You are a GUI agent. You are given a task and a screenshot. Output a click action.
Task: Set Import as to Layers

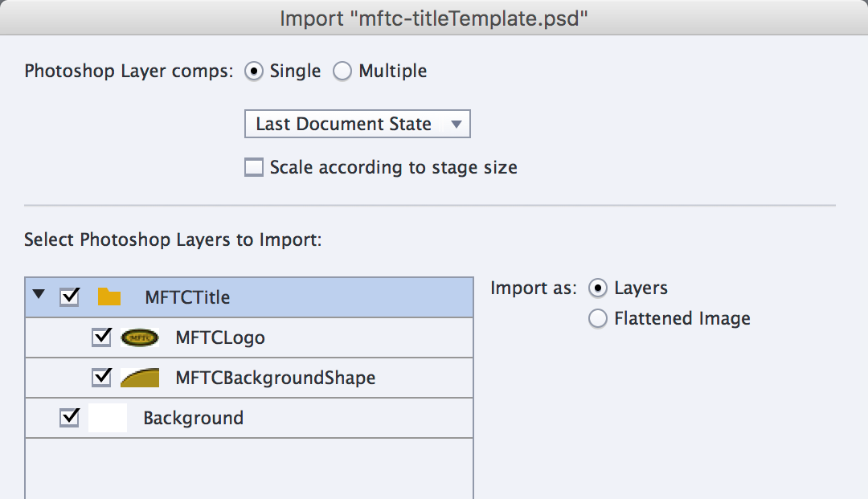point(598,288)
